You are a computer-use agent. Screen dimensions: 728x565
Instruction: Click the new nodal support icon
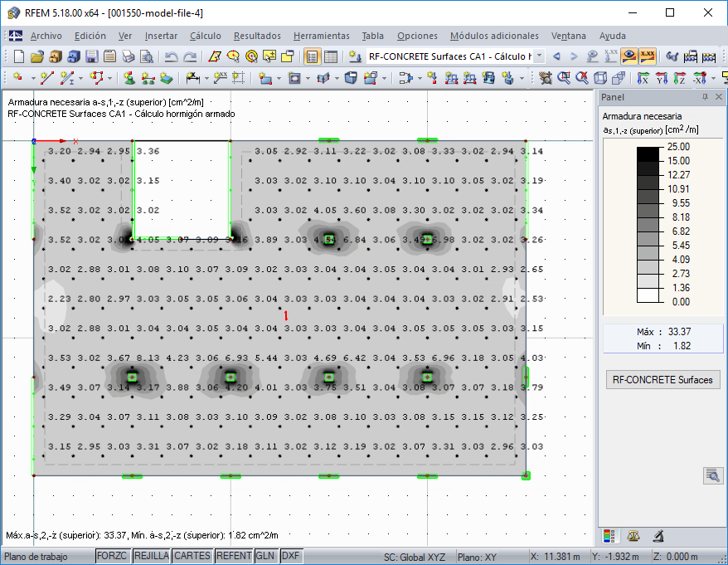pyautogui.click(x=129, y=78)
